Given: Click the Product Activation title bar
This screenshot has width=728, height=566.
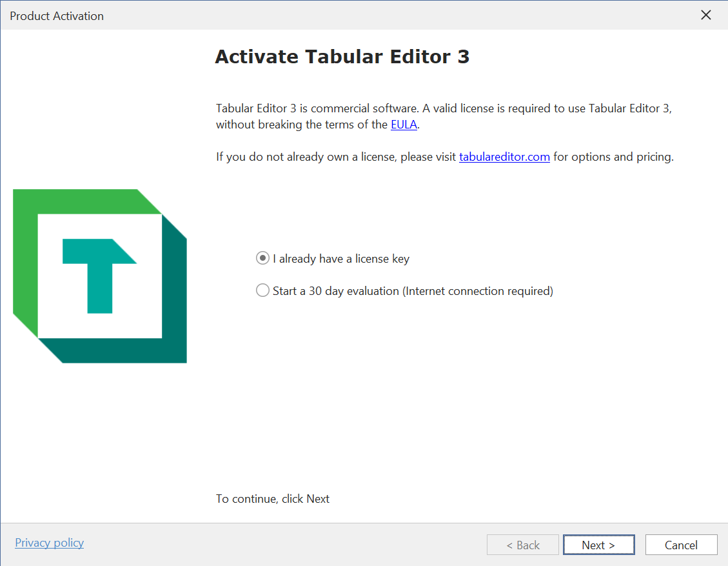Looking at the screenshot, I should click(x=57, y=15).
